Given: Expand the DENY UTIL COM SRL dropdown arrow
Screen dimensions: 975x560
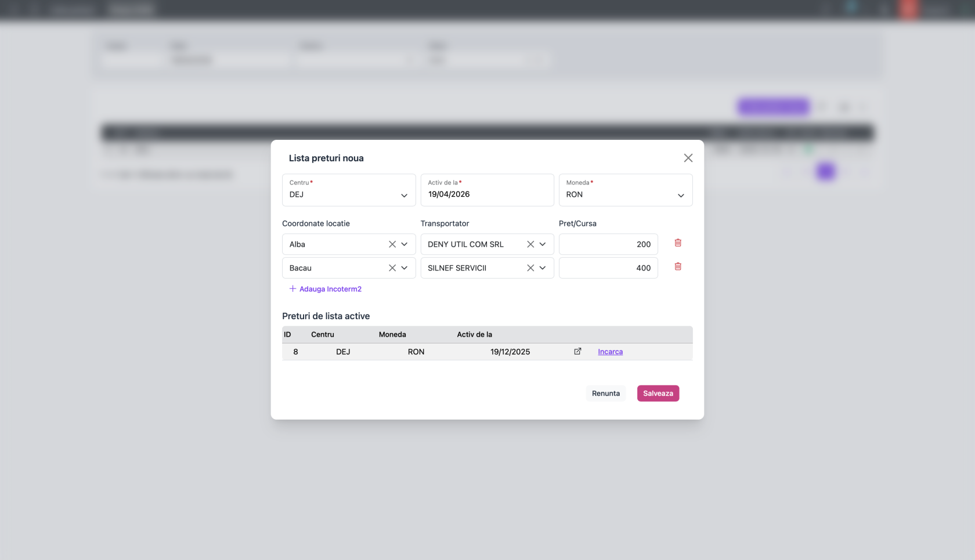Looking at the screenshot, I should (543, 244).
